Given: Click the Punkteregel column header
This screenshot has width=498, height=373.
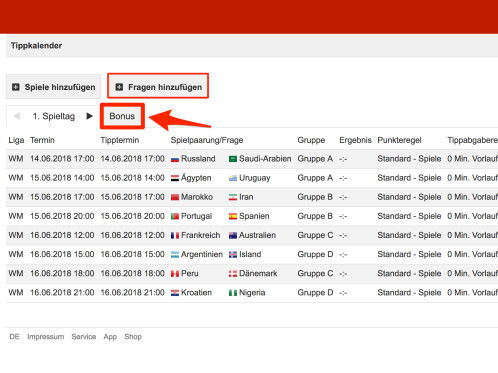Looking at the screenshot, I should [399, 140].
